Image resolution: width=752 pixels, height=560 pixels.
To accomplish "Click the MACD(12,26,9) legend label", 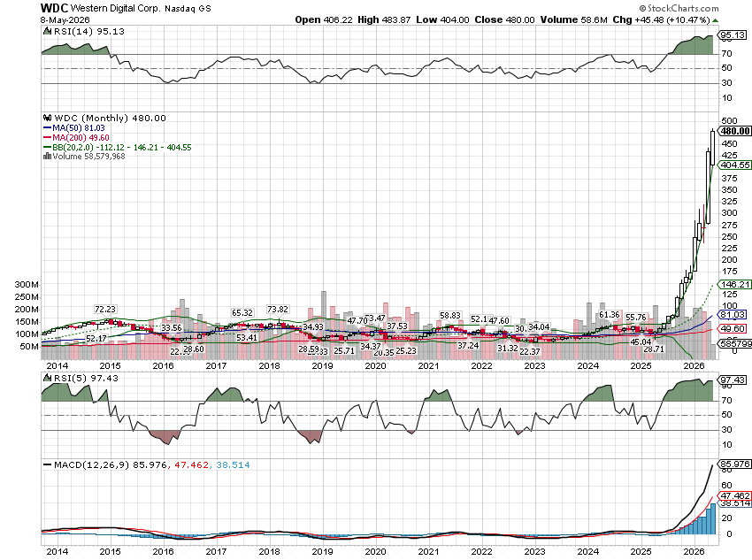I will tap(91, 465).
